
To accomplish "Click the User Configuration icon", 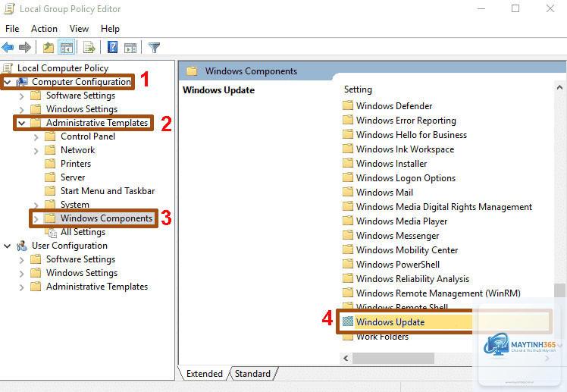I will [22, 246].
